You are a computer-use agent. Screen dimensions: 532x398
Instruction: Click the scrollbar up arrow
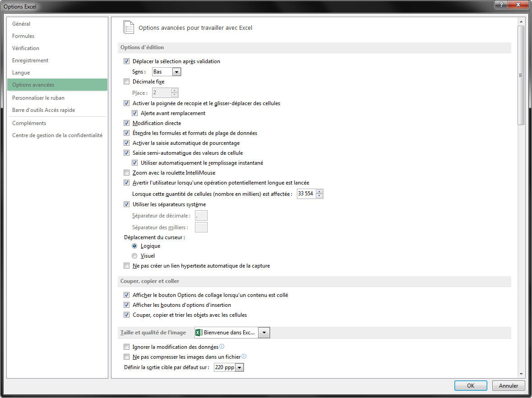click(x=521, y=22)
